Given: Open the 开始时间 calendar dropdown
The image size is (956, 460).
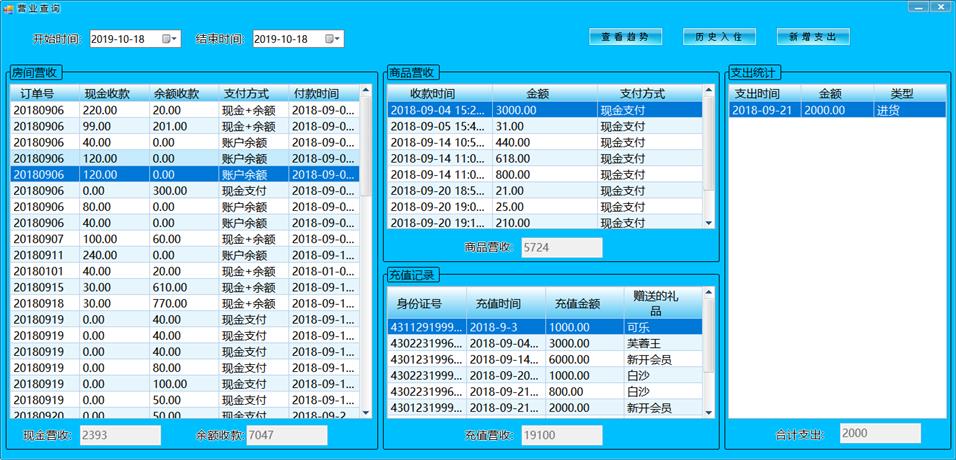Looking at the screenshot, I should 172,39.
